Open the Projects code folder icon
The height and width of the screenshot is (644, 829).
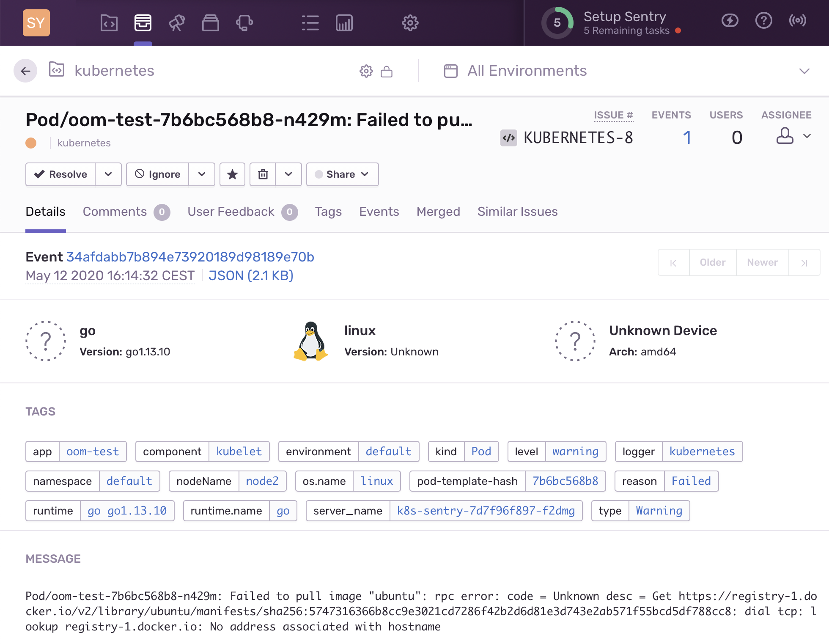109,22
